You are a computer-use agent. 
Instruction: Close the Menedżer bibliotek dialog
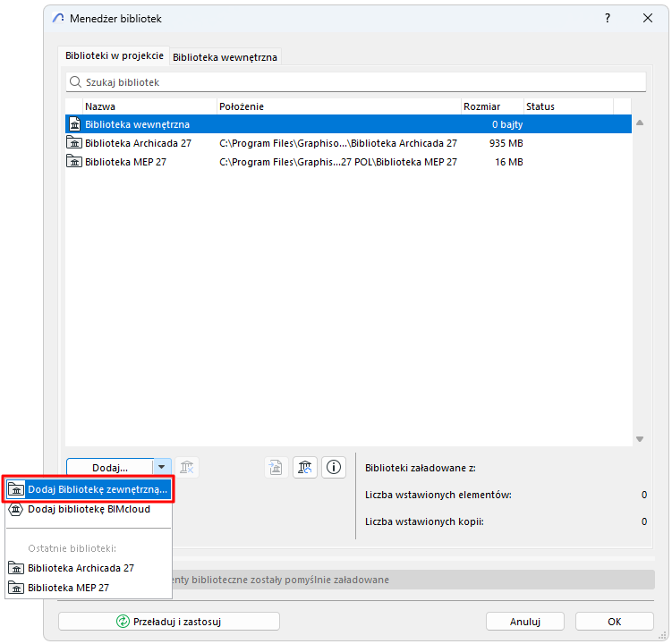click(648, 18)
